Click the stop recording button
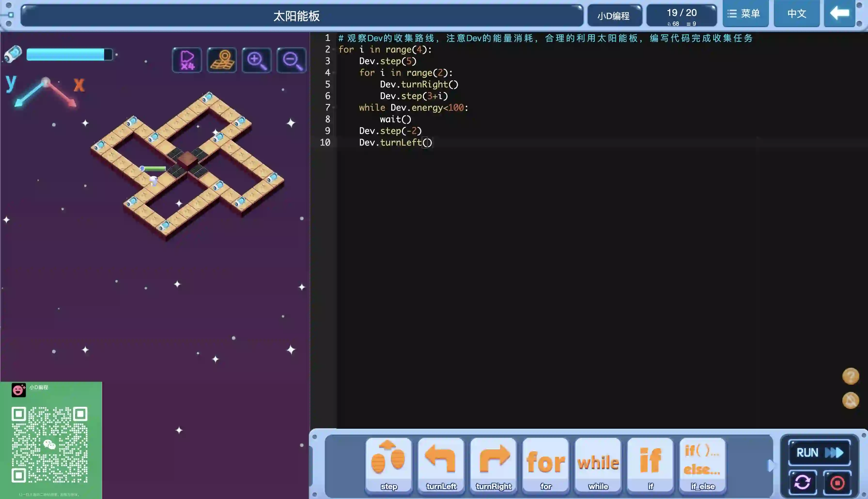The image size is (868, 499). click(837, 483)
